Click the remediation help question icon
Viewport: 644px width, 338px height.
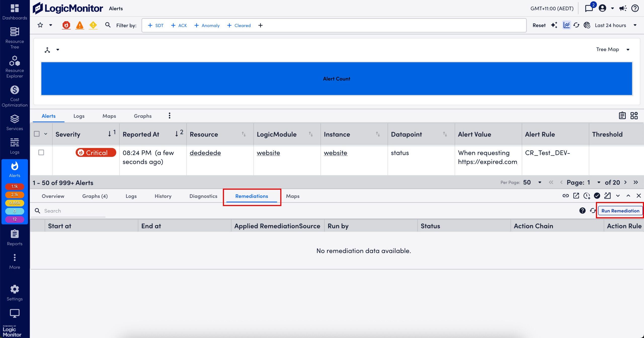(582, 210)
